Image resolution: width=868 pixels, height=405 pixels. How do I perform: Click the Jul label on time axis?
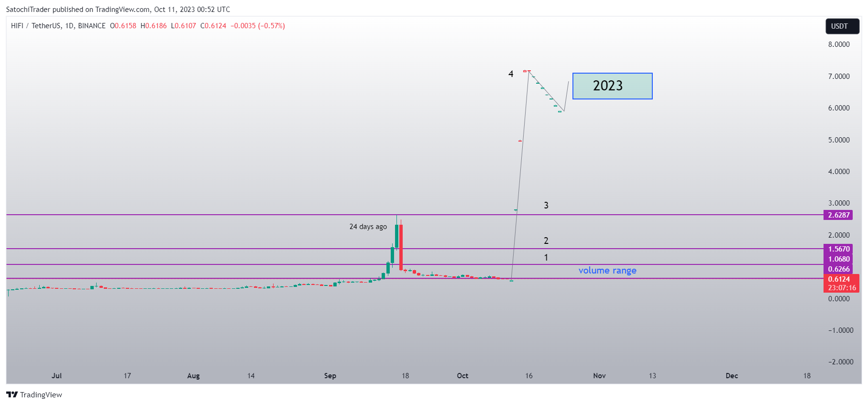click(56, 376)
